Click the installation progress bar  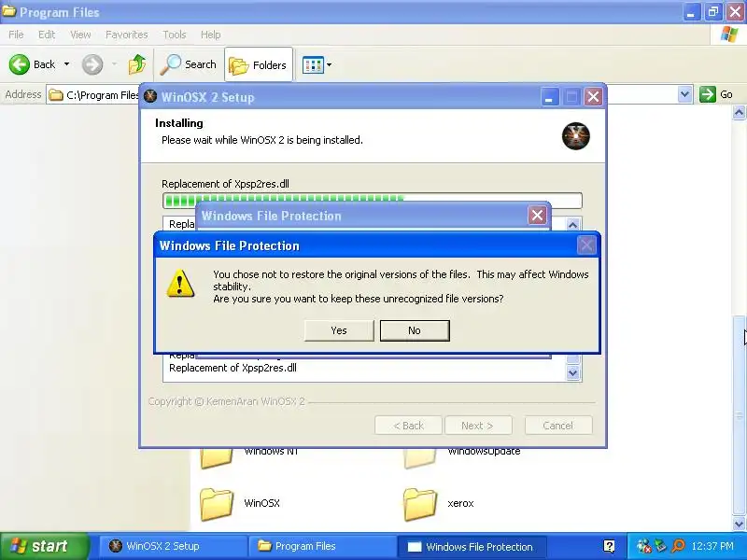click(372, 200)
